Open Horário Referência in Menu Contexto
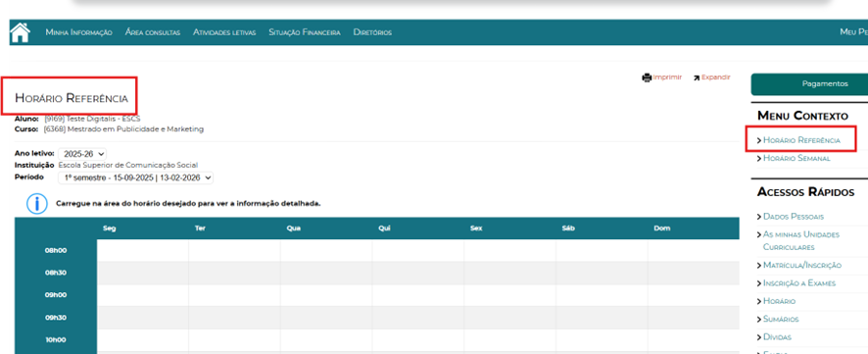The height and width of the screenshot is (354, 868). click(x=801, y=140)
